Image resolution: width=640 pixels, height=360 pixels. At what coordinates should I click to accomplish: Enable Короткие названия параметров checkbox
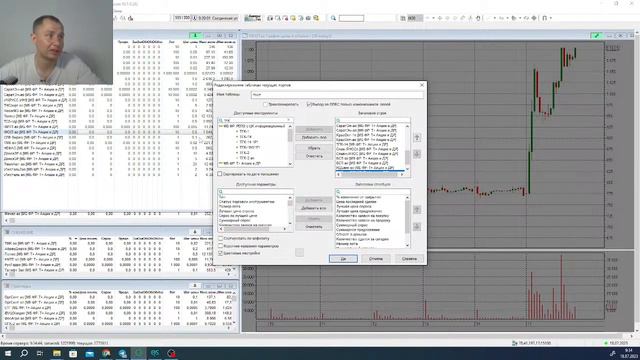(220, 246)
